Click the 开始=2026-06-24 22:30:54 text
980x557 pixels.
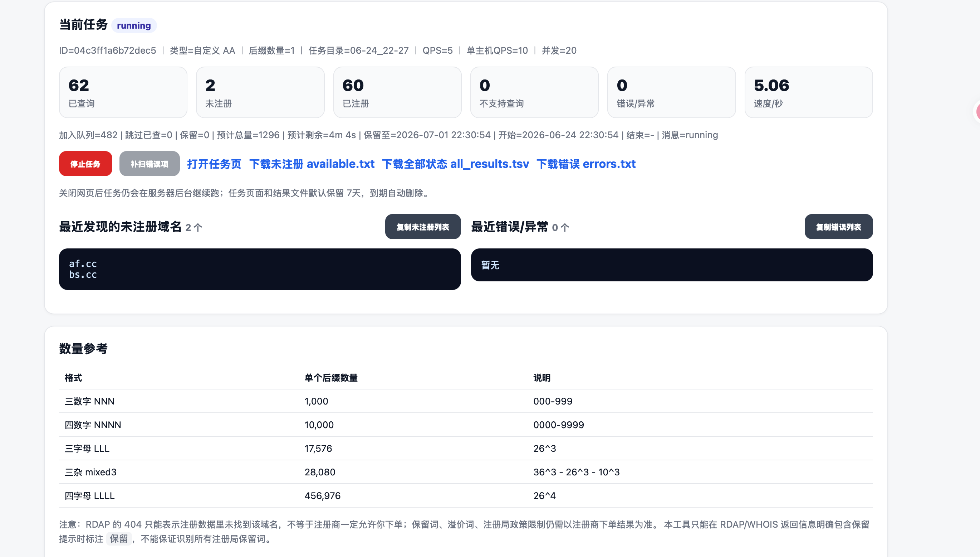tap(558, 135)
